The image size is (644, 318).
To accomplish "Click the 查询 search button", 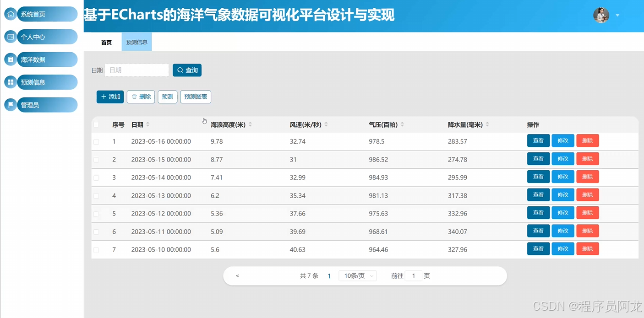I will [x=187, y=70].
